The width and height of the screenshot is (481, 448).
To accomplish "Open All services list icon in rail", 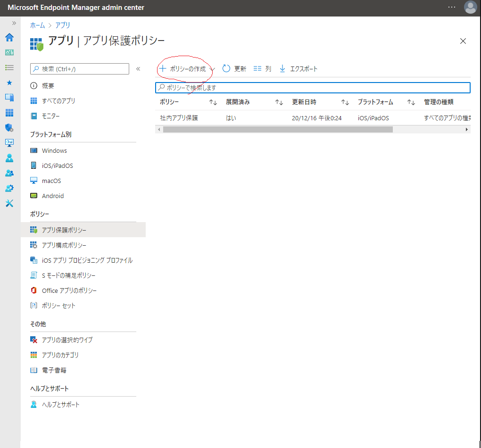I will (9, 67).
